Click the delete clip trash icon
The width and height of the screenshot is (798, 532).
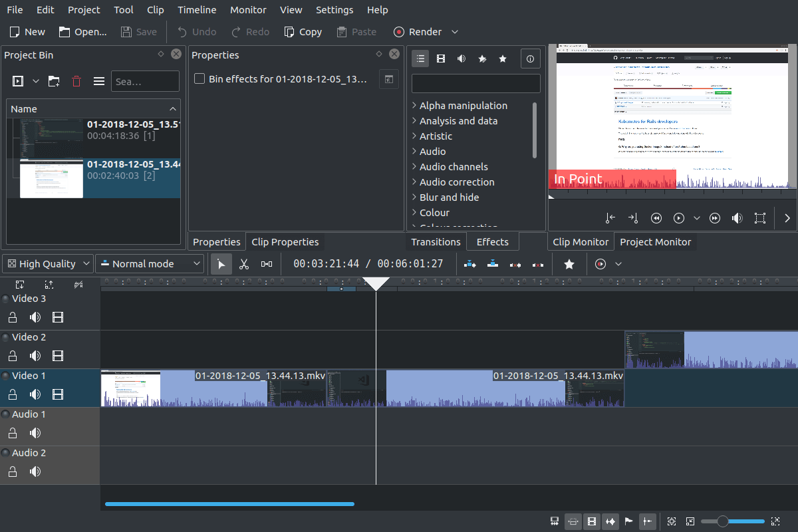[76, 81]
